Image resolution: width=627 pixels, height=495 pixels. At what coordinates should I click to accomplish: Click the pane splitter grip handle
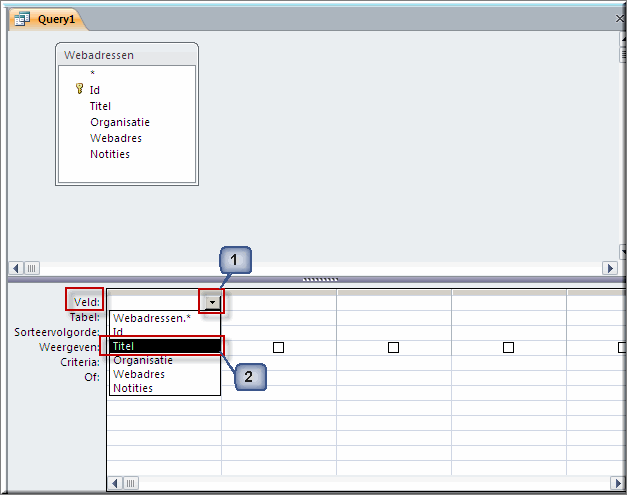320,279
